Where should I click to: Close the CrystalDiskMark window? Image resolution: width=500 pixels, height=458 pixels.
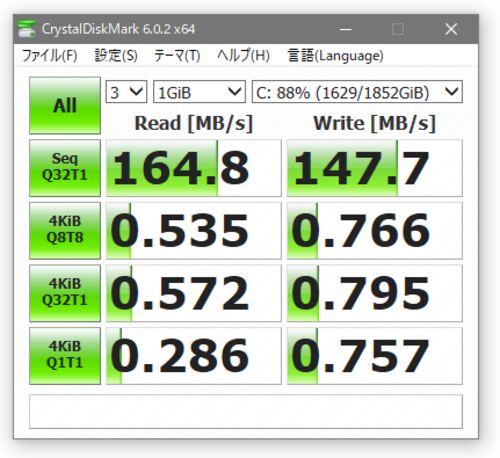click(451, 29)
